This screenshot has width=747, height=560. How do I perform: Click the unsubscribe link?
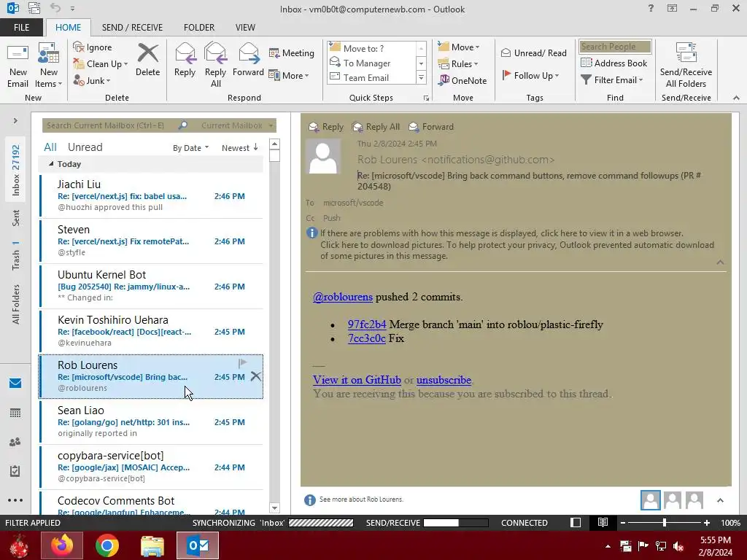[x=444, y=380]
